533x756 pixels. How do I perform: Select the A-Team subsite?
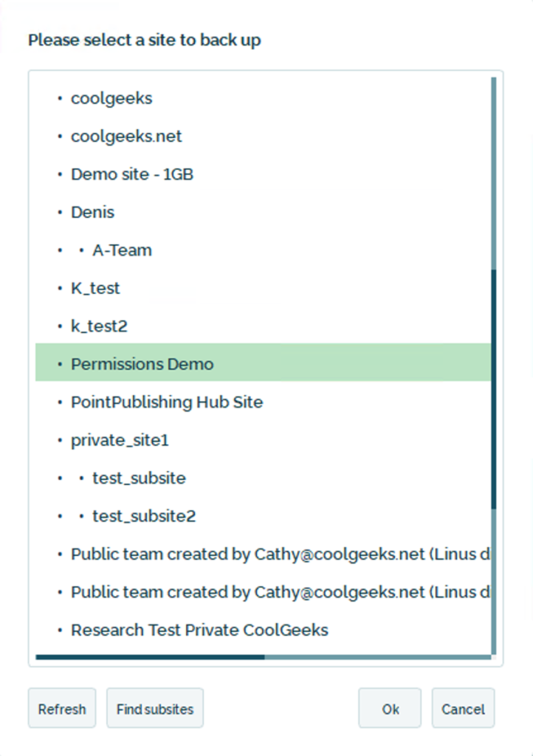click(x=122, y=250)
